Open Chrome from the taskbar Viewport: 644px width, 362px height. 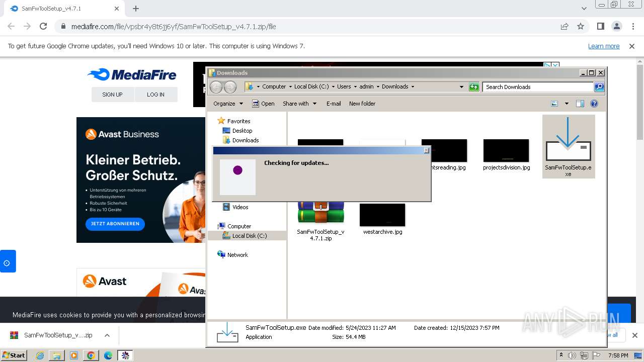[91, 355]
